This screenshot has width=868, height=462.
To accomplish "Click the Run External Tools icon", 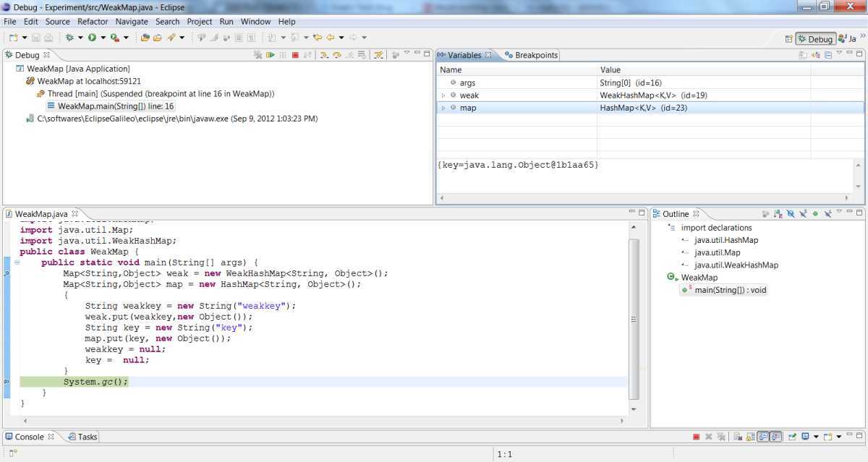I will pyautogui.click(x=114, y=38).
